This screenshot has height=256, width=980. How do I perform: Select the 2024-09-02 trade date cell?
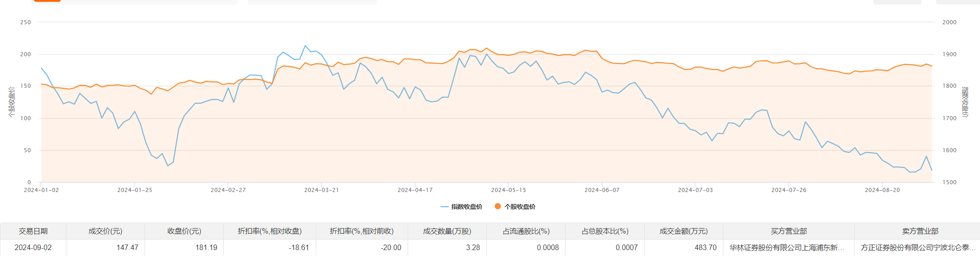33,247
